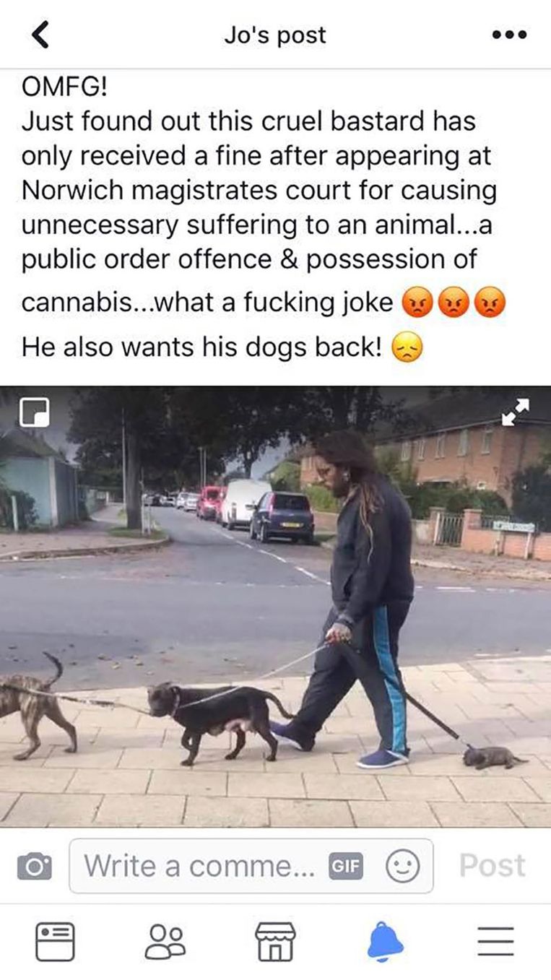Click the video thumbnail of man walking dogs

tap(275, 607)
